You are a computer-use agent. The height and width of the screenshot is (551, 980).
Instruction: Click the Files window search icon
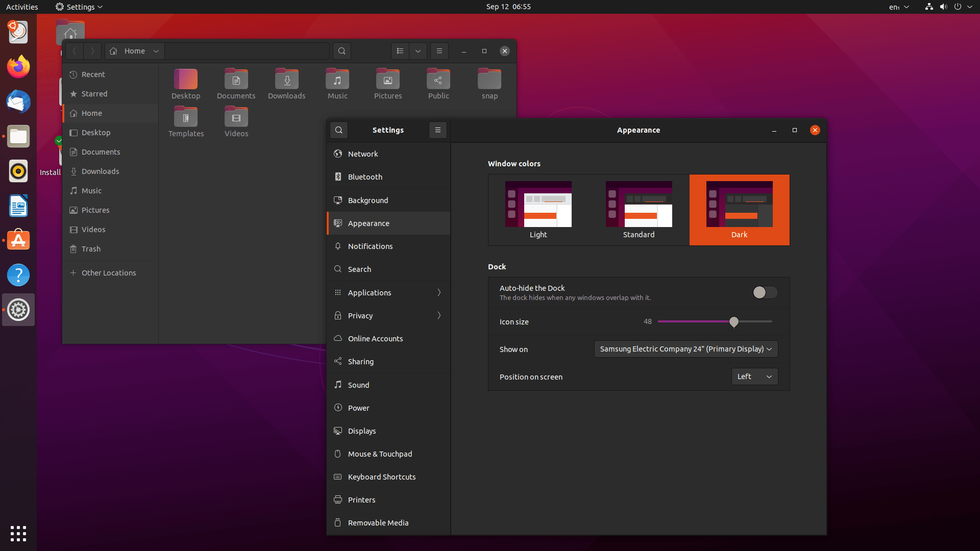pos(342,51)
